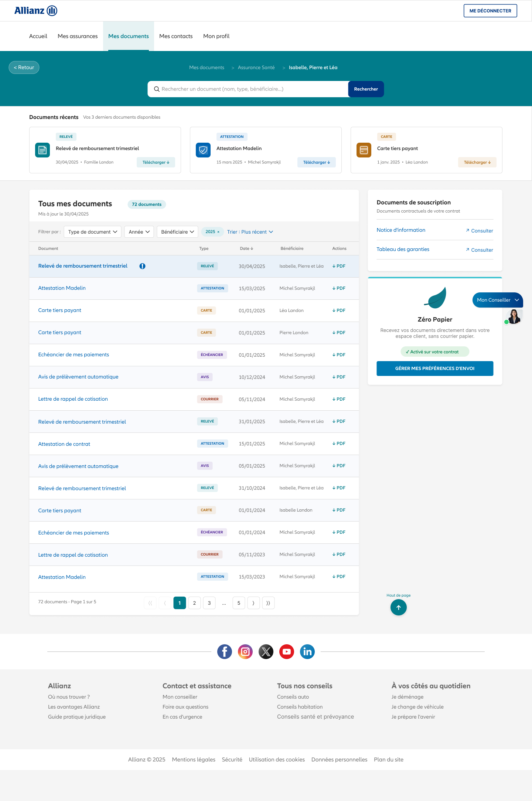Sort by the Date column header
Screen dimensions: 532x801
point(246,248)
